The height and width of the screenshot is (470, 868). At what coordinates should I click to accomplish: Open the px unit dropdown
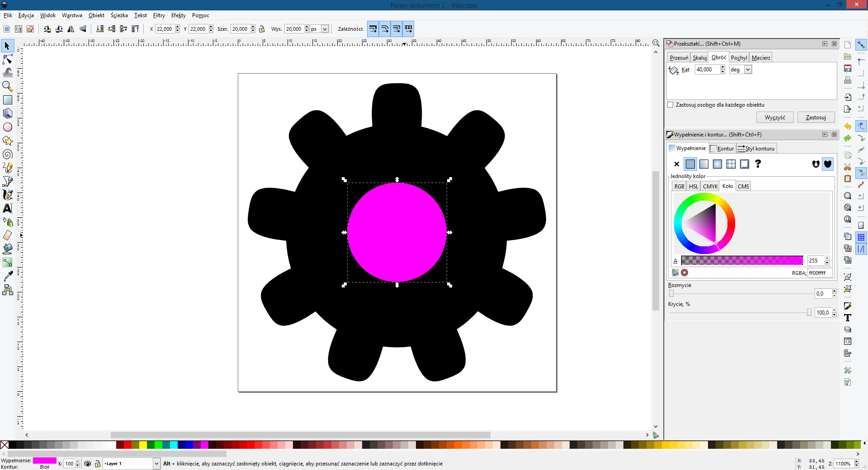coord(325,29)
